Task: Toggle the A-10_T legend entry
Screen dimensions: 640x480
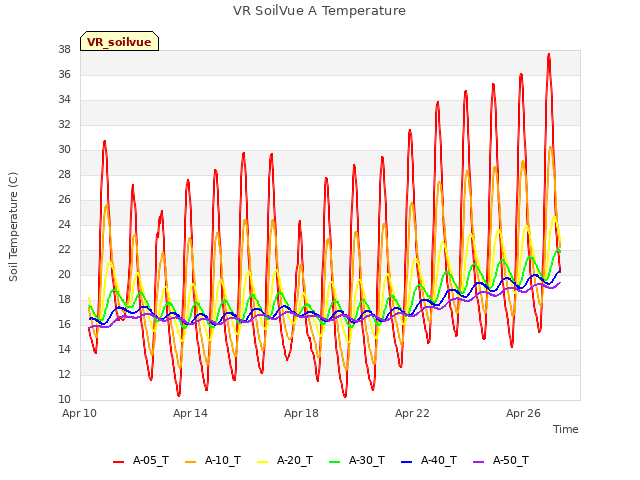Action: point(213,460)
